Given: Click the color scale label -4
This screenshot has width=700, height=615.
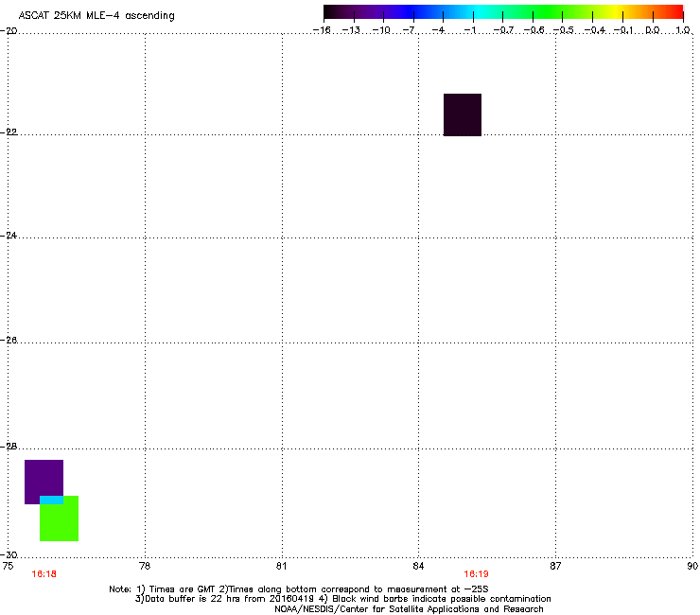Looking at the screenshot, I should (438, 30).
